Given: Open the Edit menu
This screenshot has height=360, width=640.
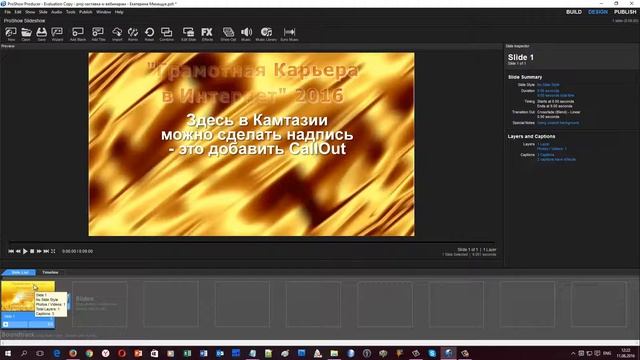Looking at the screenshot, I should point(18,12).
